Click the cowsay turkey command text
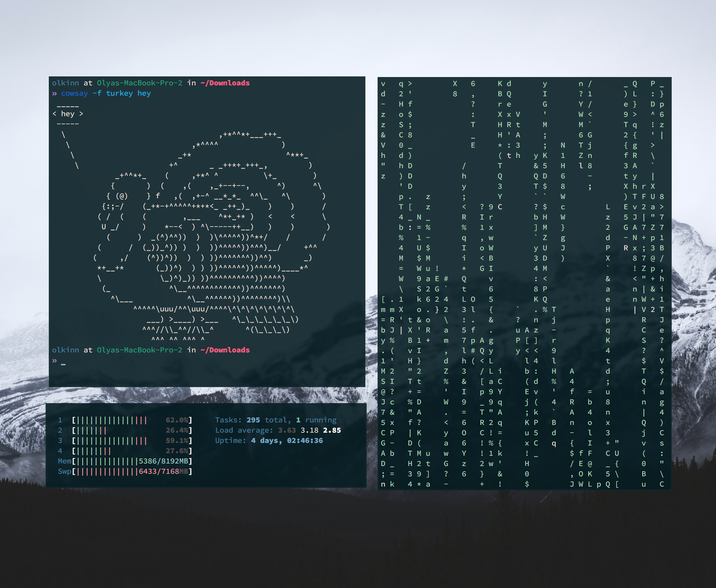This screenshot has width=716, height=588. click(106, 93)
